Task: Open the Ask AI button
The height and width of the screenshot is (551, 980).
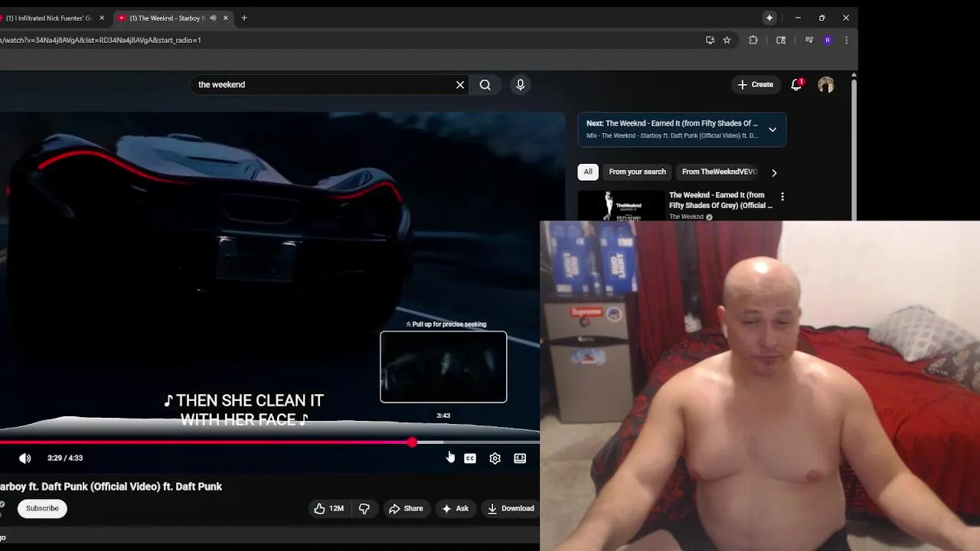Action: pyautogui.click(x=455, y=509)
